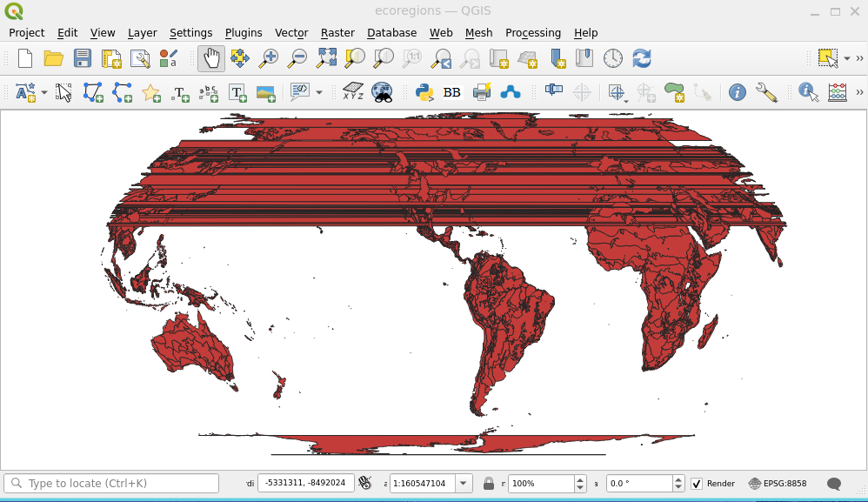Expand the annotation layer dropdown arrow
The width and height of the screenshot is (868, 502).
(44, 92)
